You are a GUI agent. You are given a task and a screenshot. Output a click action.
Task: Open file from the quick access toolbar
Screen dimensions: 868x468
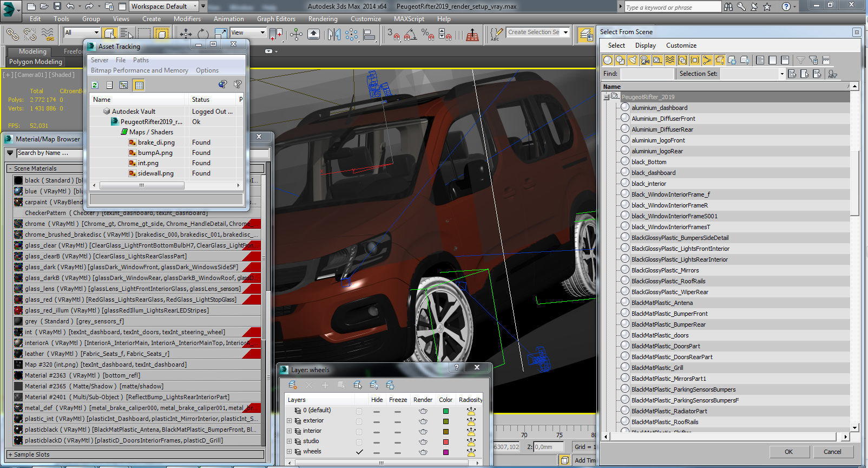[x=44, y=6]
